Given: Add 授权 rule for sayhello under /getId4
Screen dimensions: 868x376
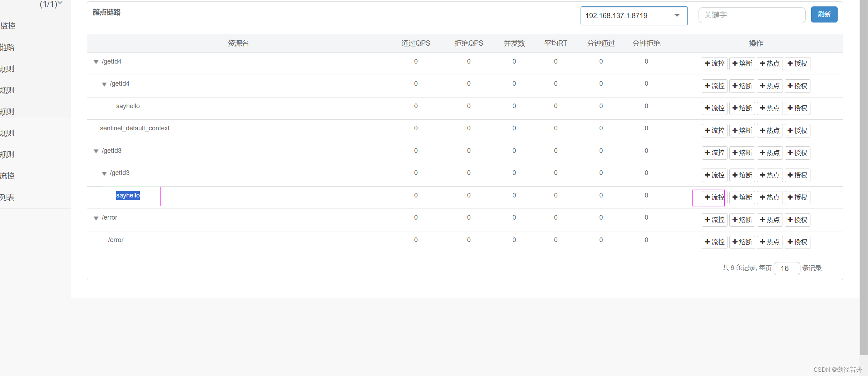Looking at the screenshot, I should click(x=797, y=108).
